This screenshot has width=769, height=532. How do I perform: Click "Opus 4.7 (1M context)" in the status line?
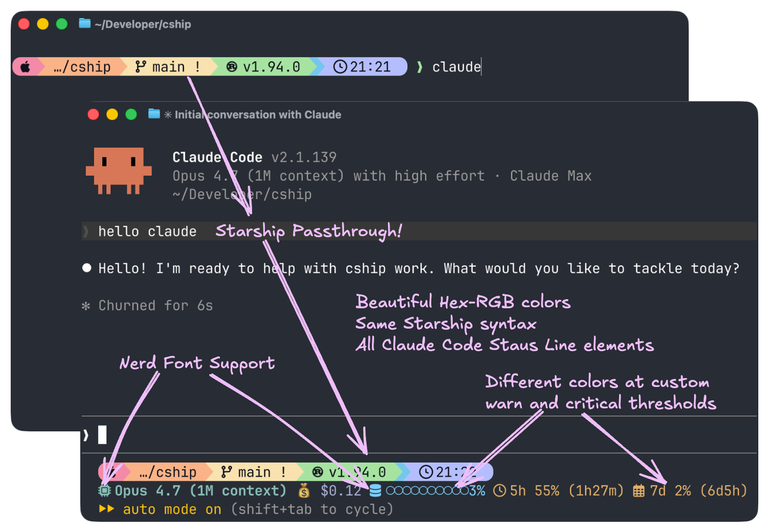(201, 491)
